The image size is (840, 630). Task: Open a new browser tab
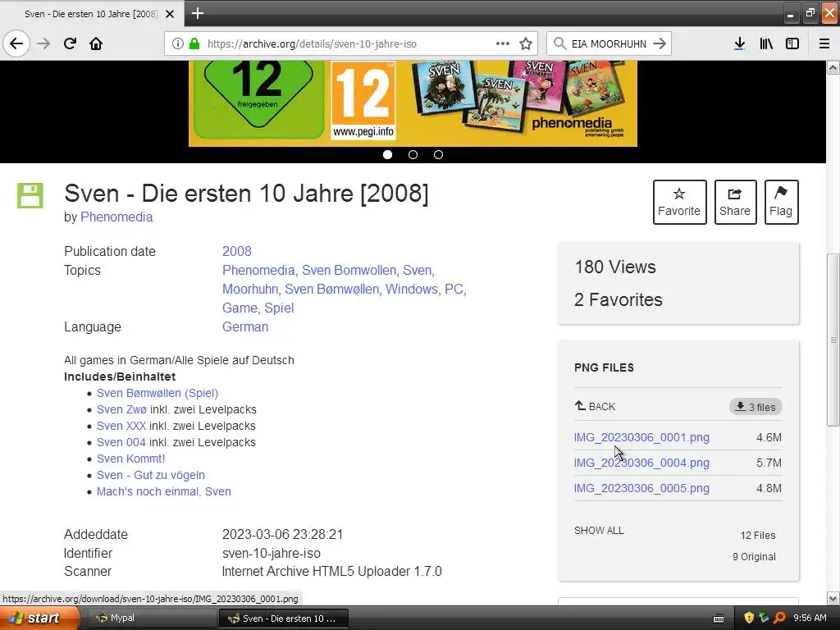(197, 13)
